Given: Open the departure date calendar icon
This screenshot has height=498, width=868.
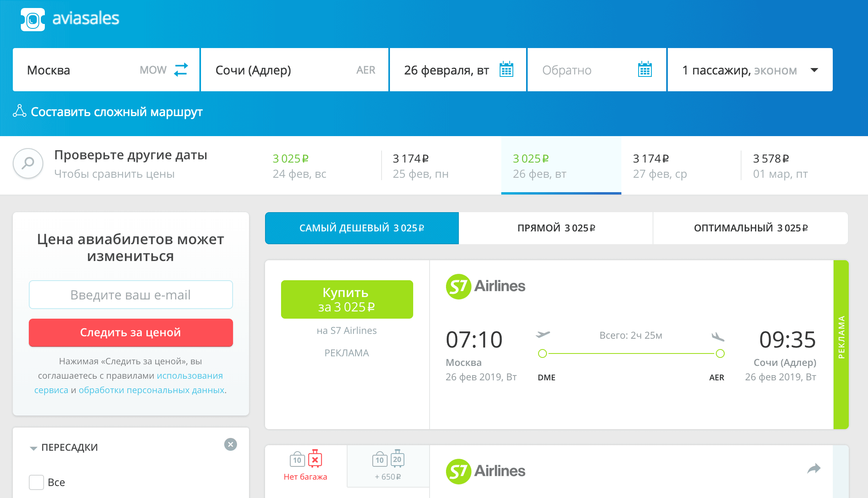Looking at the screenshot, I should pos(506,70).
